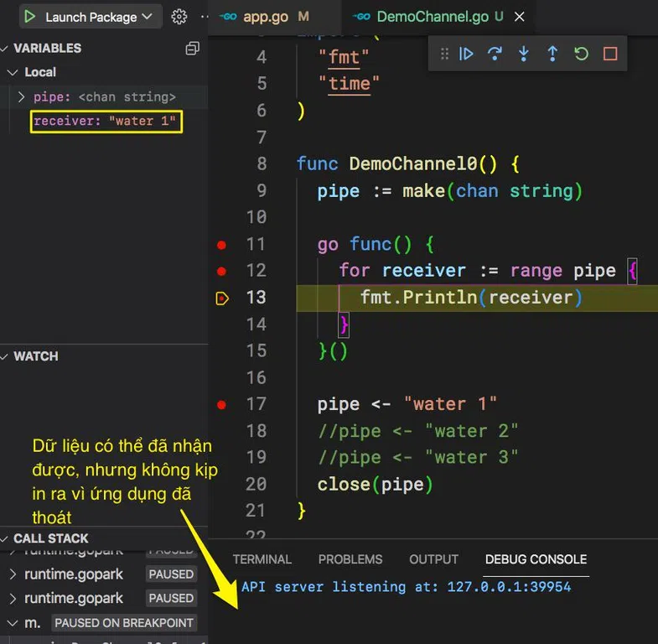This screenshot has height=644, width=658.
Task: Toggle the breakpoint on line 11
Action: click(x=221, y=244)
